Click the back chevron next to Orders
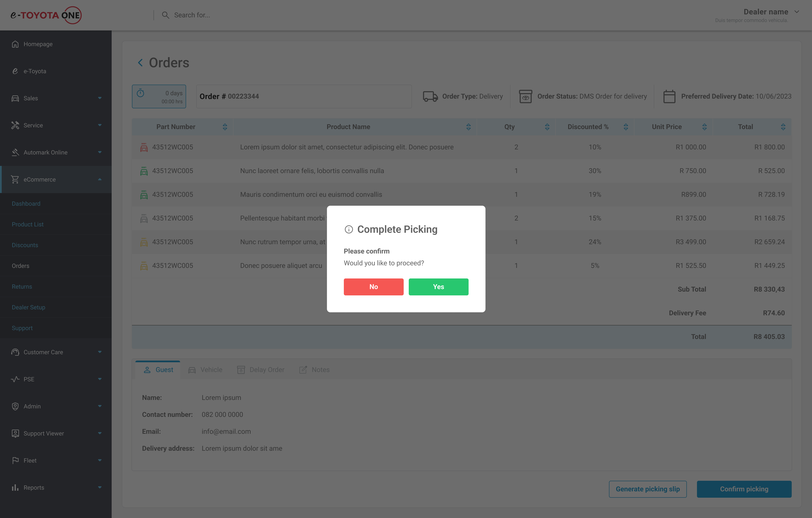The width and height of the screenshot is (812, 518). [x=140, y=63]
